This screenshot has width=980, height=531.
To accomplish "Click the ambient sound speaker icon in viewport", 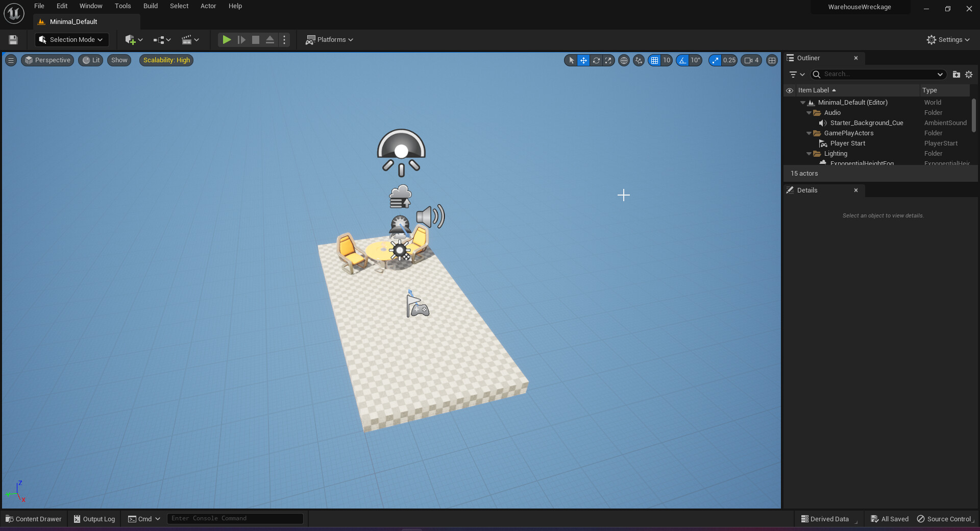I will tap(430, 216).
